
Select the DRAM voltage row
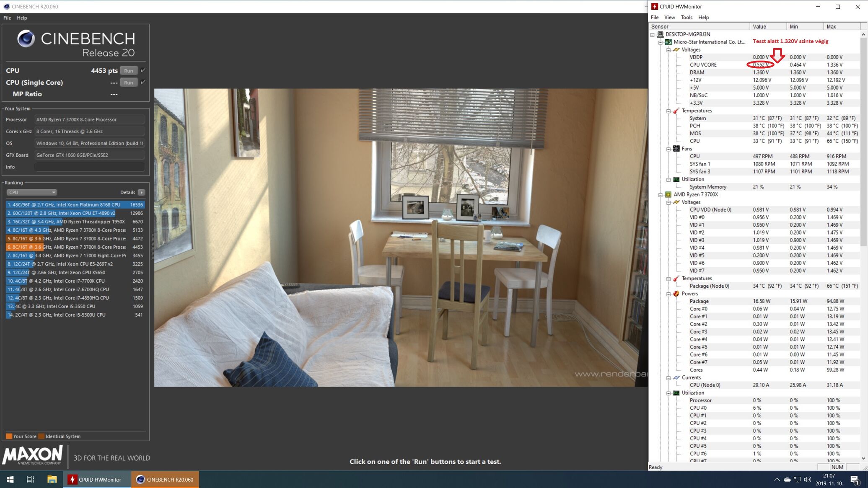pyautogui.click(x=754, y=72)
